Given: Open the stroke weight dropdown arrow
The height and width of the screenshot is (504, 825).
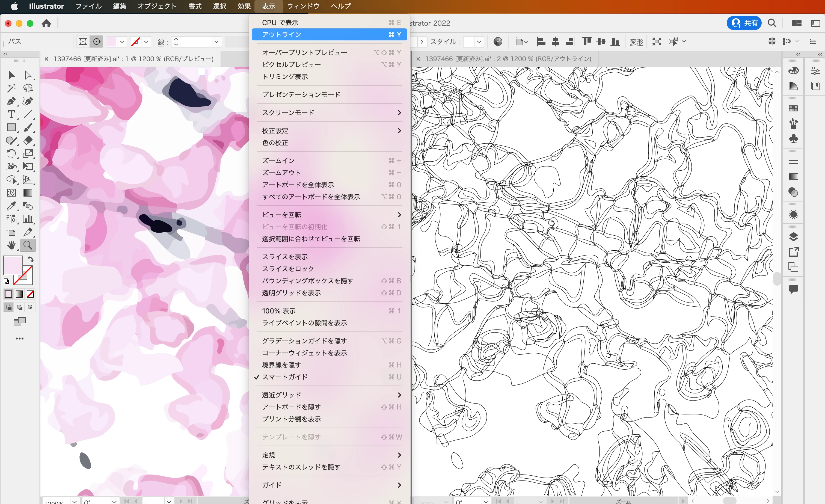Looking at the screenshot, I should click(217, 41).
